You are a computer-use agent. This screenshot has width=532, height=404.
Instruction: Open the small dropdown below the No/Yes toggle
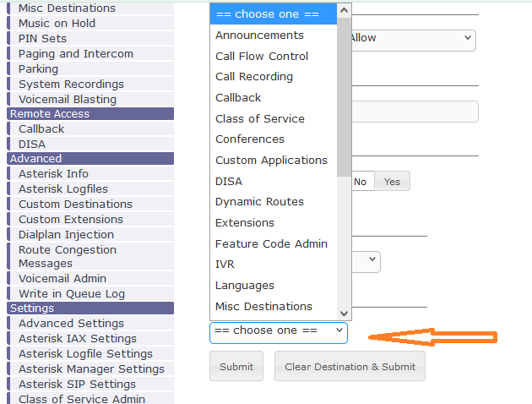tap(365, 262)
